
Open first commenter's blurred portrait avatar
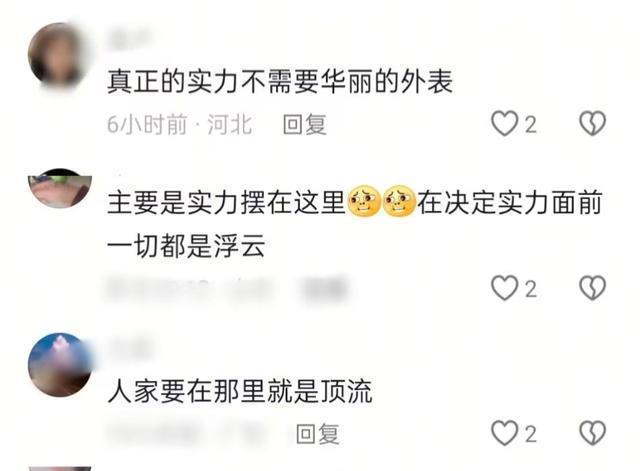click(59, 54)
